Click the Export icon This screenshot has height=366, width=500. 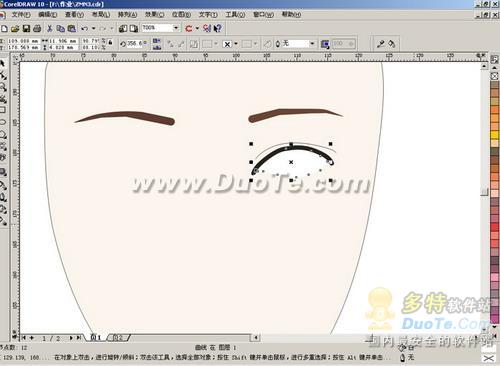[x=134, y=29]
